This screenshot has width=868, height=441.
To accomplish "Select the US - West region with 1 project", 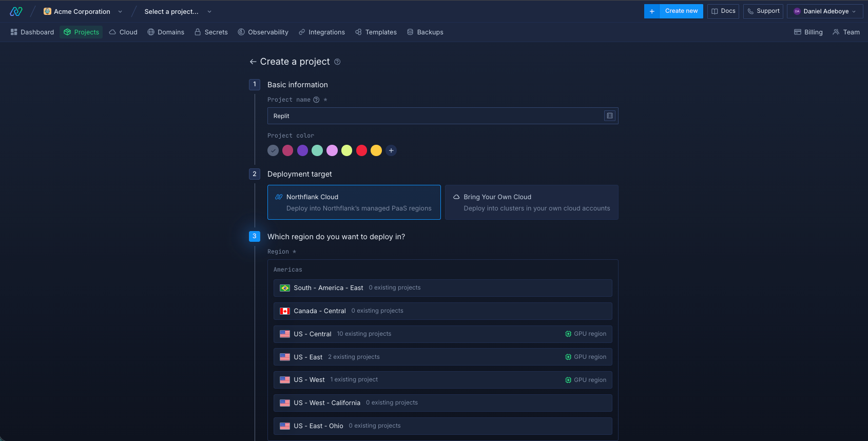I will [443, 380].
